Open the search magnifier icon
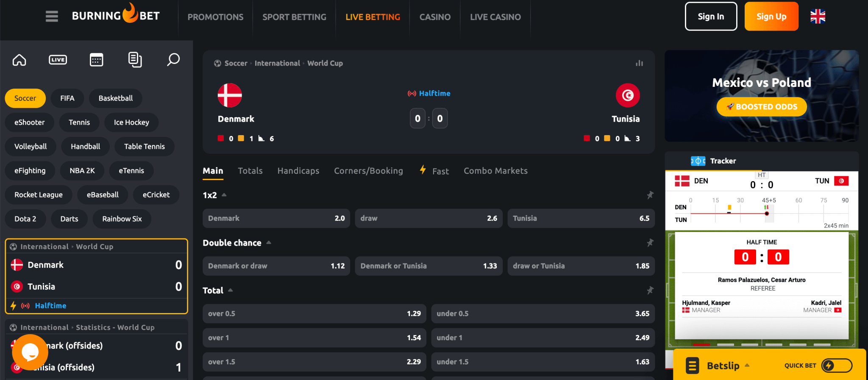868x380 pixels. click(x=173, y=60)
